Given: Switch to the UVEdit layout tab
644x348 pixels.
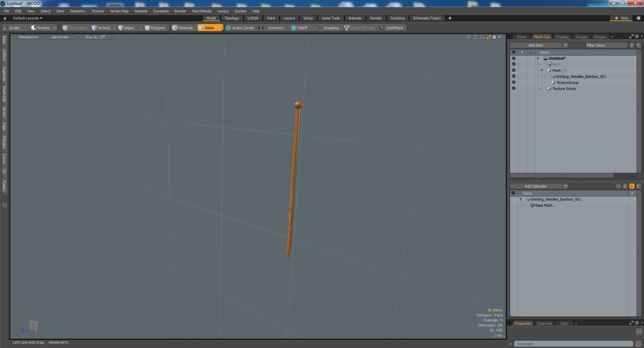Looking at the screenshot, I should tap(253, 18).
